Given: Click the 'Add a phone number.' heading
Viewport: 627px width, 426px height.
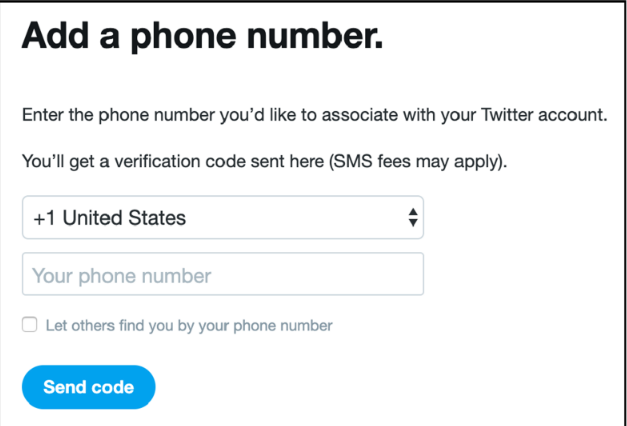Looking at the screenshot, I should point(202,37).
